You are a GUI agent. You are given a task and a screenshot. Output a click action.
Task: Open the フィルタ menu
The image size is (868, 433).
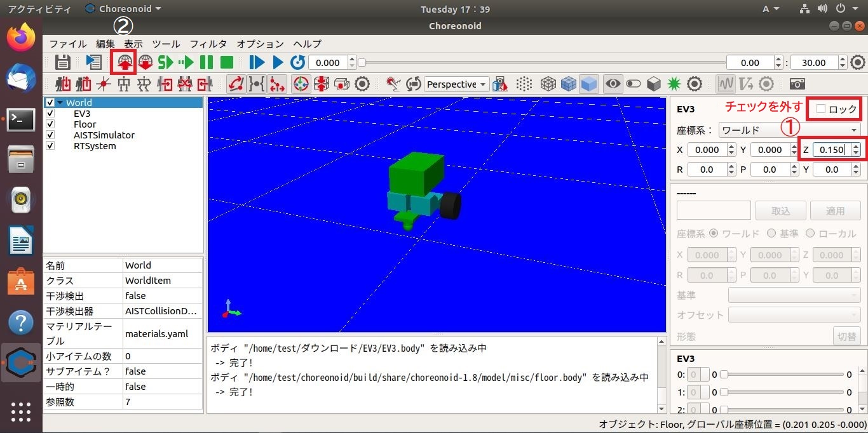[x=208, y=44]
